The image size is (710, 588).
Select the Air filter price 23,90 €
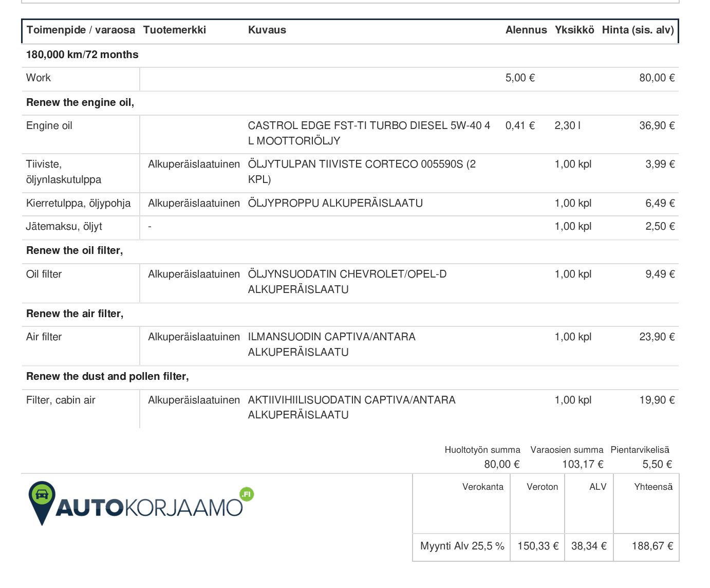coord(657,337)
